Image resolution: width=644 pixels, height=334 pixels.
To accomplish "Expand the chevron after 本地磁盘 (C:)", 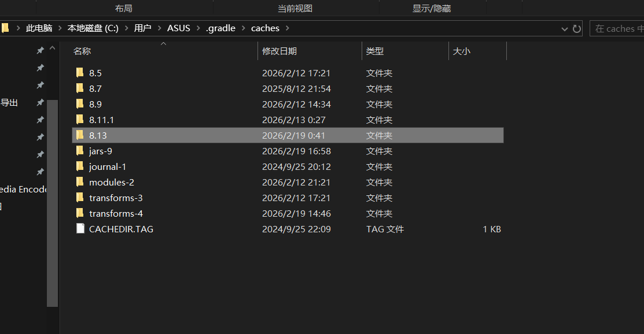I will [126, 28].
